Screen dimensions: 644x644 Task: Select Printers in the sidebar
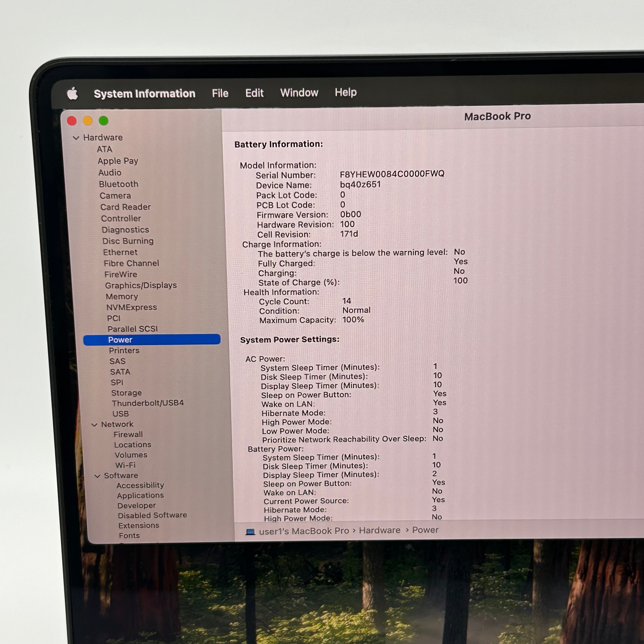(x=124, y=351)
